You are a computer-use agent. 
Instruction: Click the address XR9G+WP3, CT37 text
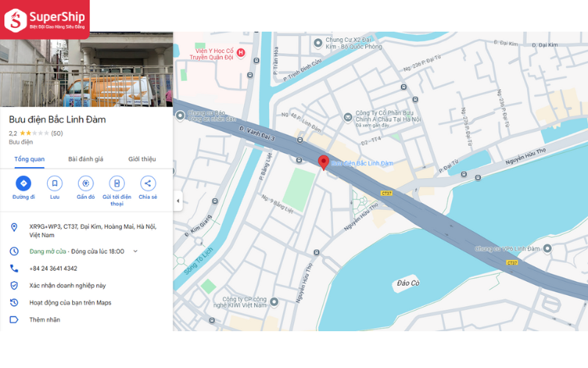click(x=93, y=230)
